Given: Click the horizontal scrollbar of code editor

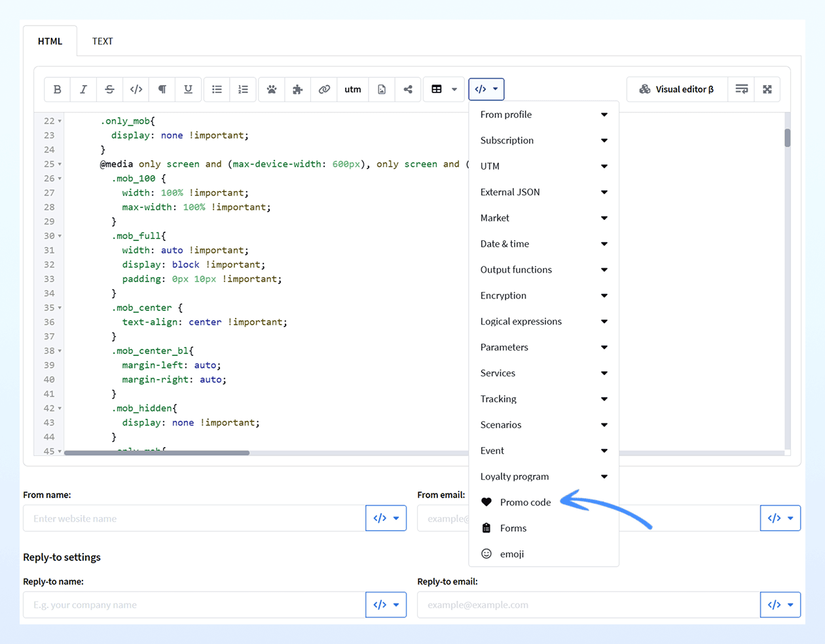Looking at the screenshot, I should point(157,452).
